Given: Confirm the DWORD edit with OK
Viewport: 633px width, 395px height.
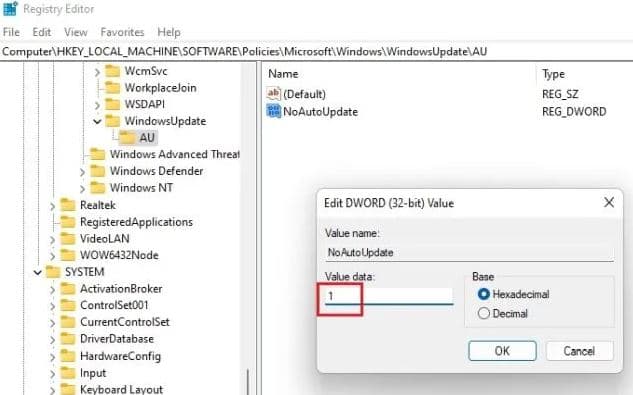Looking at the screenshot, I should coord(502,351).
